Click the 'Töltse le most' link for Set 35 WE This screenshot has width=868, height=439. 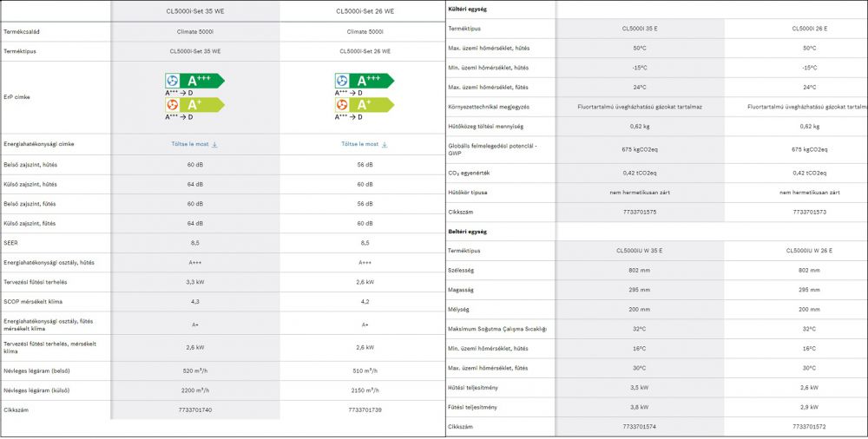coord(190,144)
